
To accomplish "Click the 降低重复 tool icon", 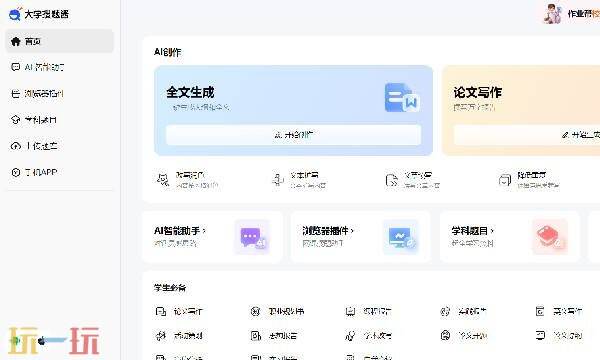I will (505, 180).
